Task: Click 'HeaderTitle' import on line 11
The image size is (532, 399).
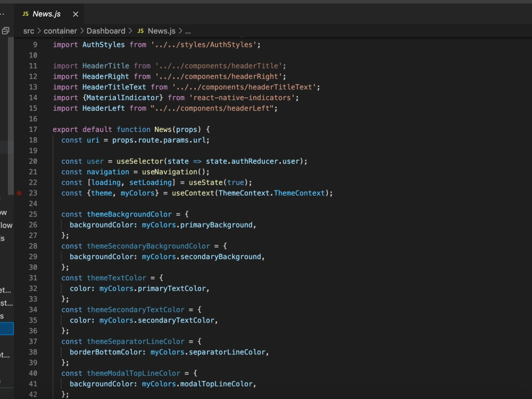Action: point(105,66)
